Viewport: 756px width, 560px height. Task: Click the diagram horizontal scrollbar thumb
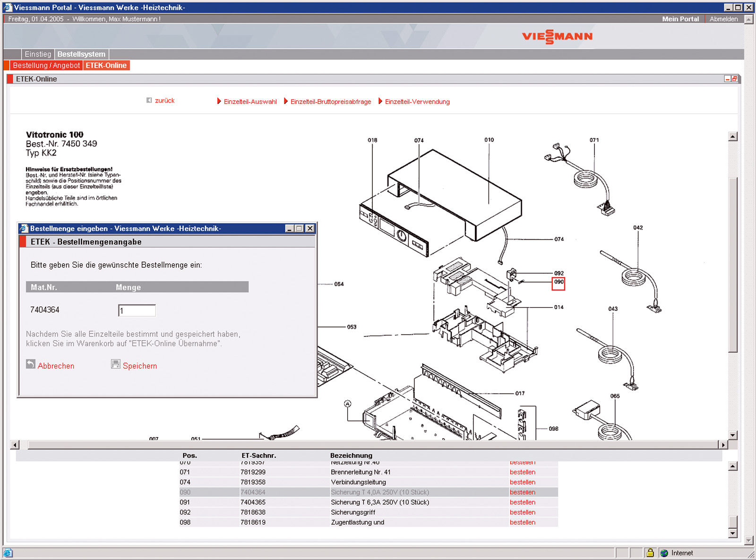(373, 445)
